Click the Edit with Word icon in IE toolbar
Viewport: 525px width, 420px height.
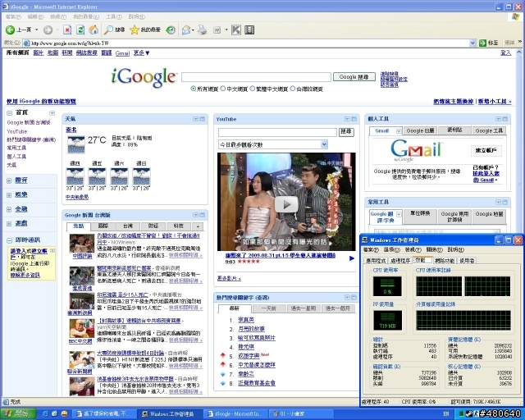[x=217, y=30]
